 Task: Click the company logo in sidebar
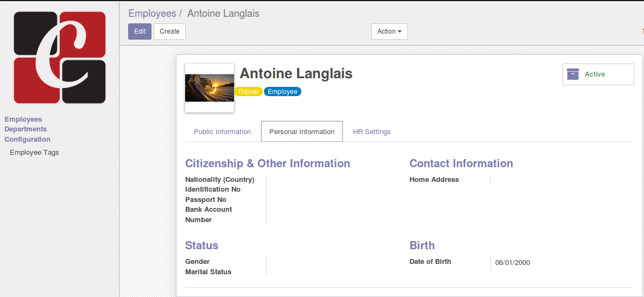(60, 57)
